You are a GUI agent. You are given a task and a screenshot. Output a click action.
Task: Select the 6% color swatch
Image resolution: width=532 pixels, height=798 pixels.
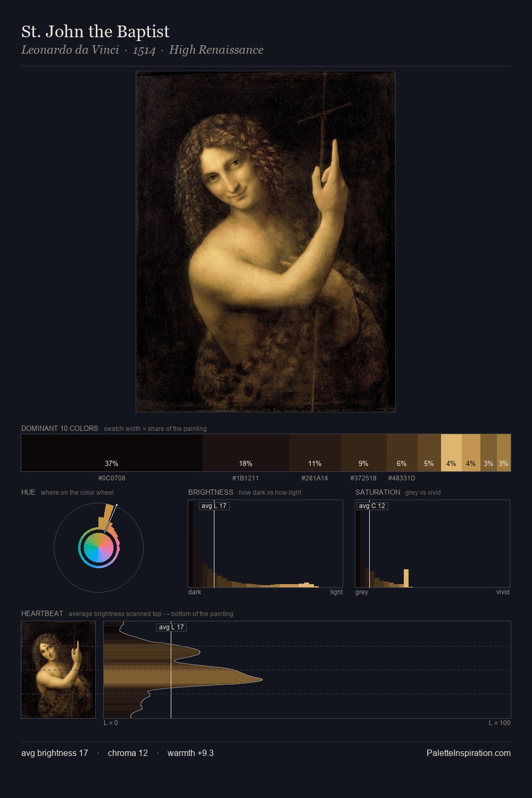pos(402,453)
